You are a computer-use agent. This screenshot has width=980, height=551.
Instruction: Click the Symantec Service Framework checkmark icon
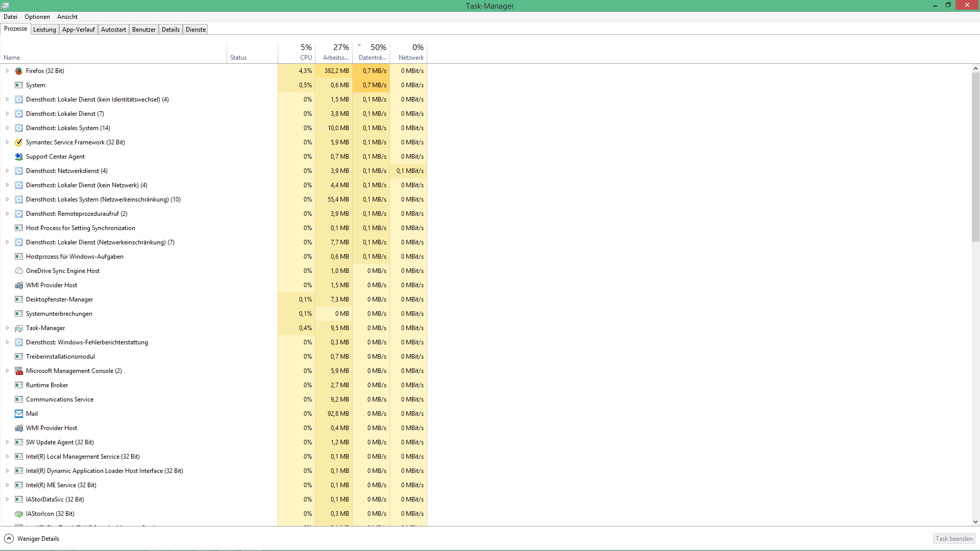[x=19, y=142]
